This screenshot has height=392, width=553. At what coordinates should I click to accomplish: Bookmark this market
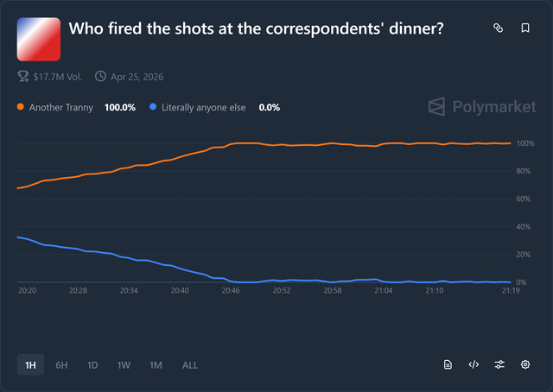click(524, 28)
